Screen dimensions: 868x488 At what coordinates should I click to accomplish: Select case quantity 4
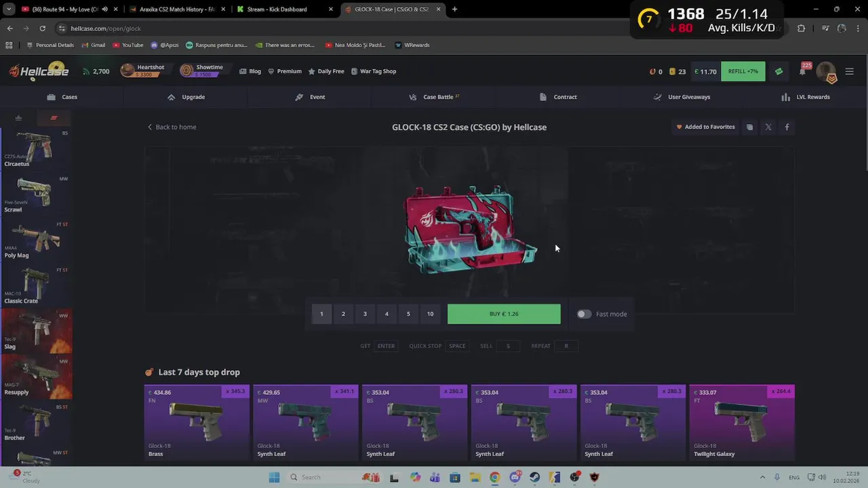tap(387, 314)
